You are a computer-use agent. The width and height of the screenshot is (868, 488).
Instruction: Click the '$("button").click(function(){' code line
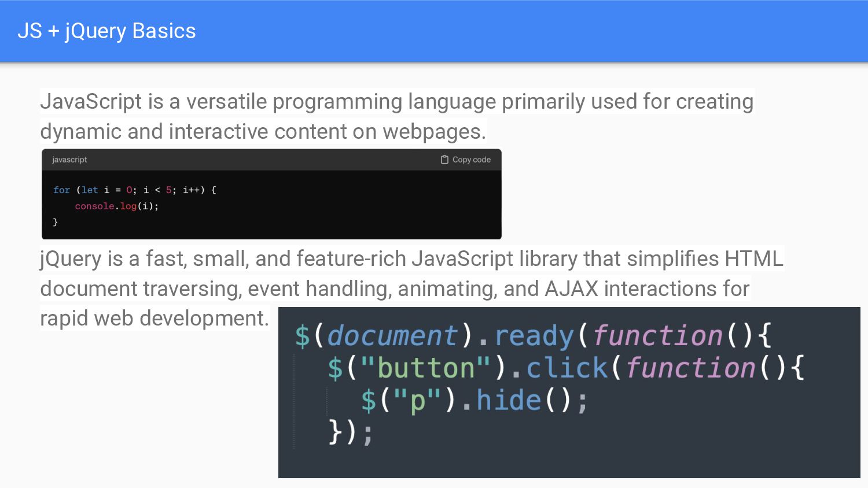point(566,368)
